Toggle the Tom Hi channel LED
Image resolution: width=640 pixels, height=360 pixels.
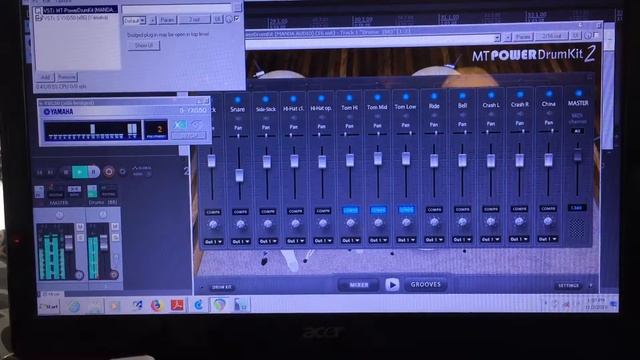point(349,98)
